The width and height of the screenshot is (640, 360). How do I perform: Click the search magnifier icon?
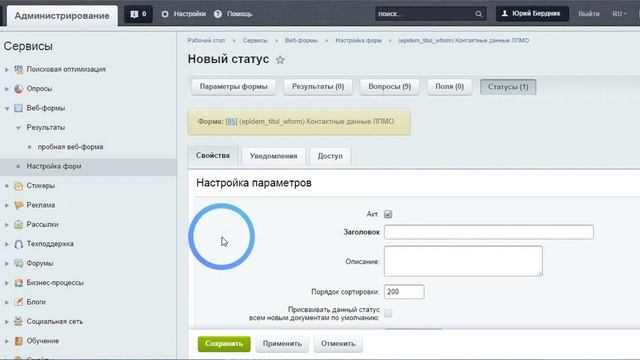click(478, 14)
